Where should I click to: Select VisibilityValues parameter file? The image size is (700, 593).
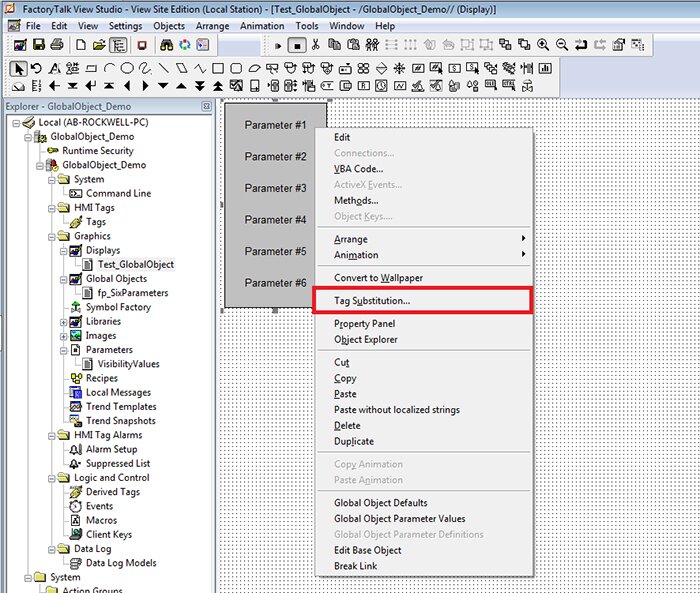point(129,364)
